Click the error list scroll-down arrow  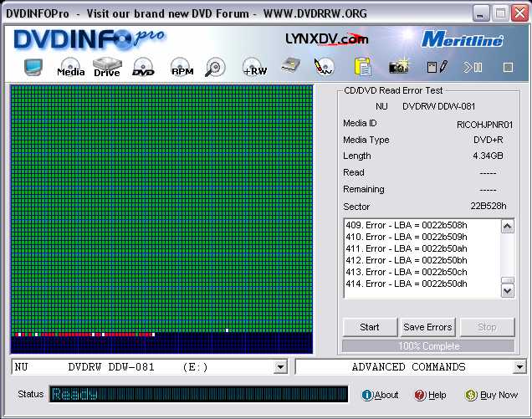(508, 291)
